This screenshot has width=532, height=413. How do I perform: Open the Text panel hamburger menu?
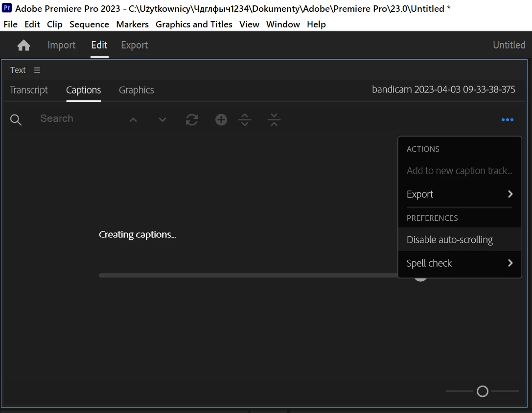(x=37, y=70)
